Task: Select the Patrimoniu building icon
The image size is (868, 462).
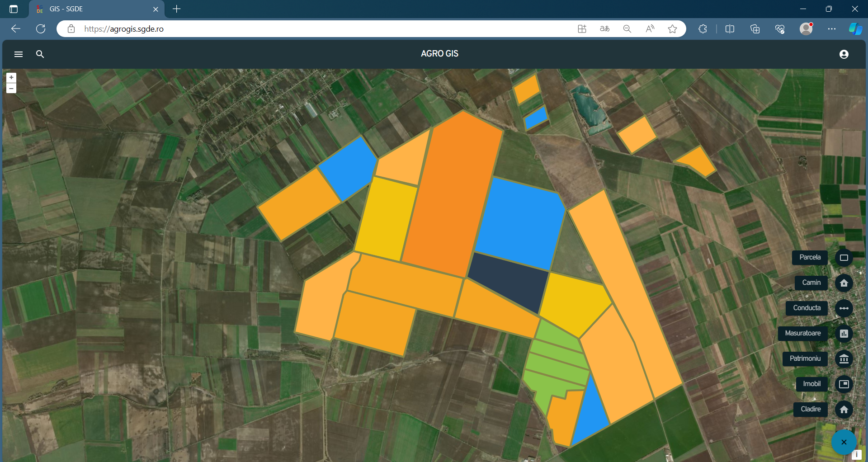Action: click(844, 359)
